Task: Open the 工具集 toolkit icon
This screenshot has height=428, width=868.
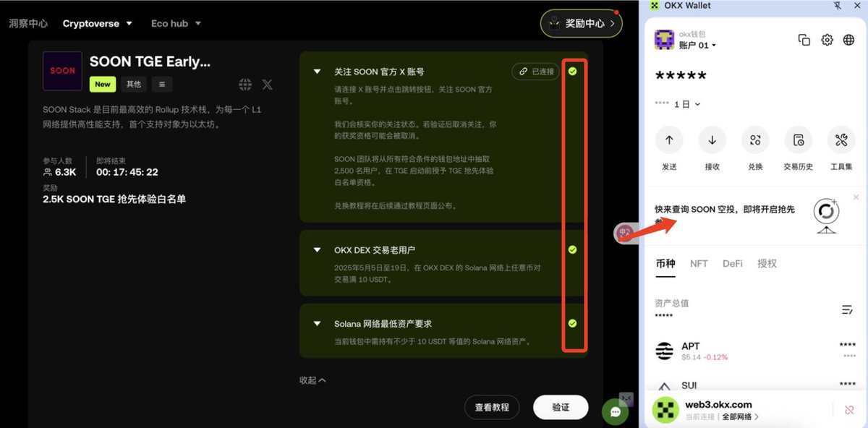Action: (841, 140)
